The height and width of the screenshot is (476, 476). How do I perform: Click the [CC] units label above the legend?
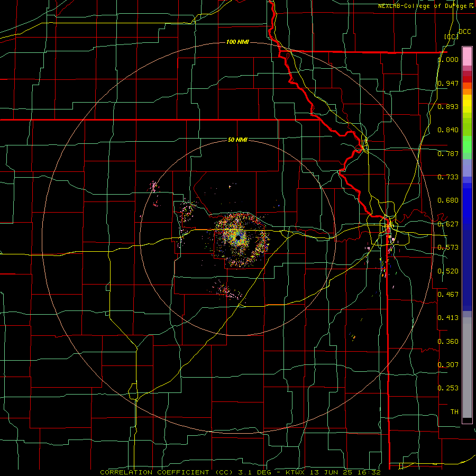pos(451,36)
